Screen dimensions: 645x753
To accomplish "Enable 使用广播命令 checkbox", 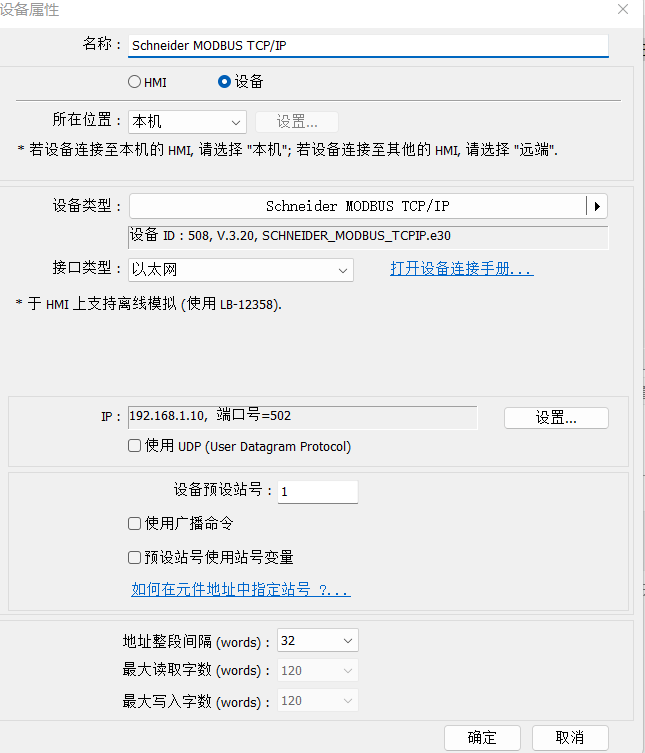I will [134, 523].
